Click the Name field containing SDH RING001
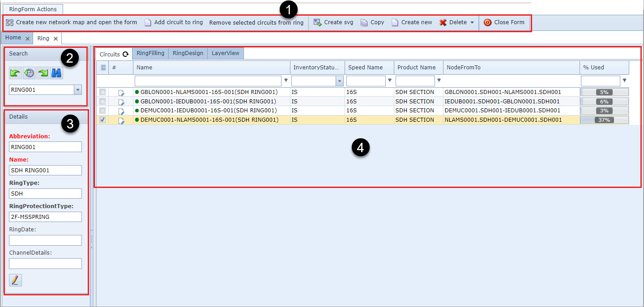The height and width of the screenshot is (307, 644). tap(46, 170)
